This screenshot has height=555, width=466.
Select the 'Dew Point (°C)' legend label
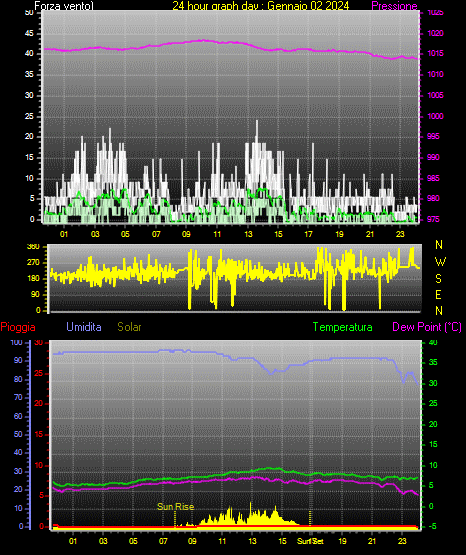(427, 327)
